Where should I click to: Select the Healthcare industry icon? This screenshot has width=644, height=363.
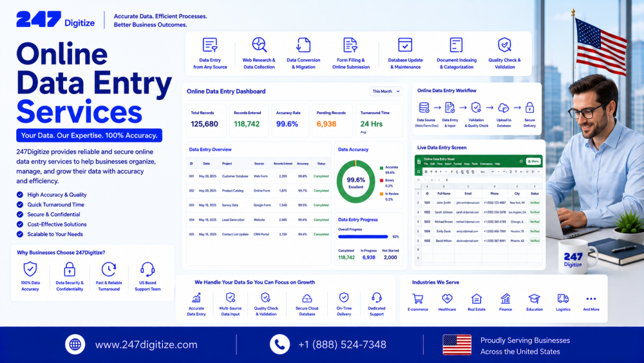point(447,299)
